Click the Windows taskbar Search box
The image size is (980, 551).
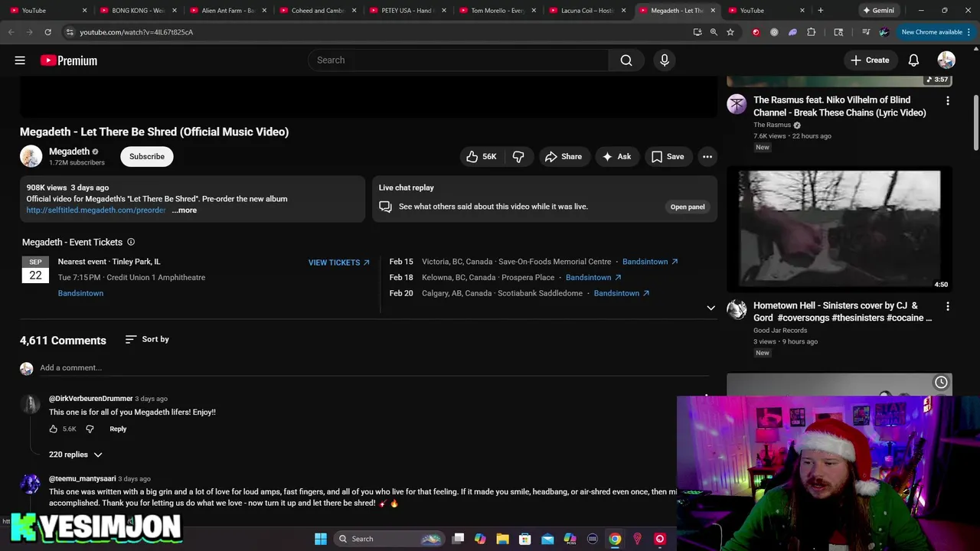tap(390, 539)
